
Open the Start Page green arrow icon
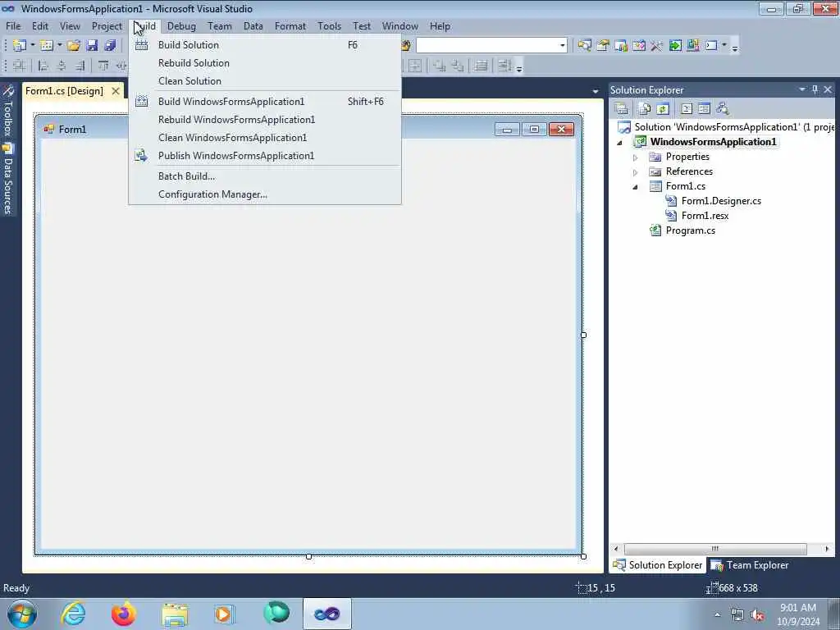pos(675,46)
